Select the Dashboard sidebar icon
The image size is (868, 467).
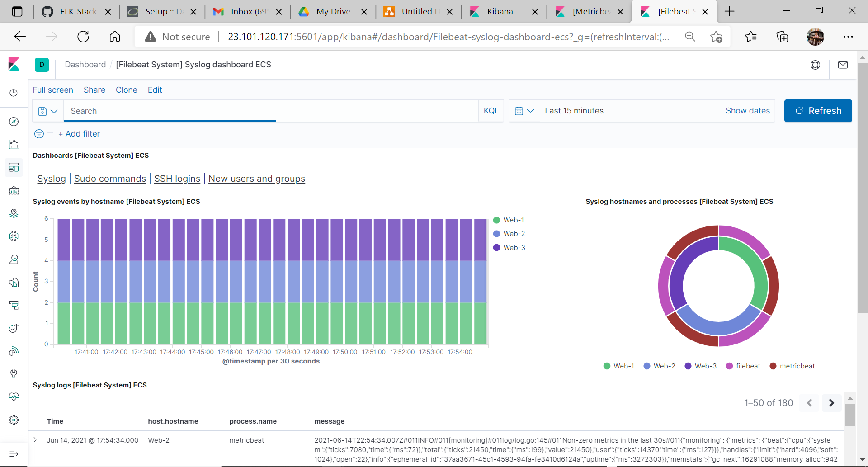click(14, 168)
